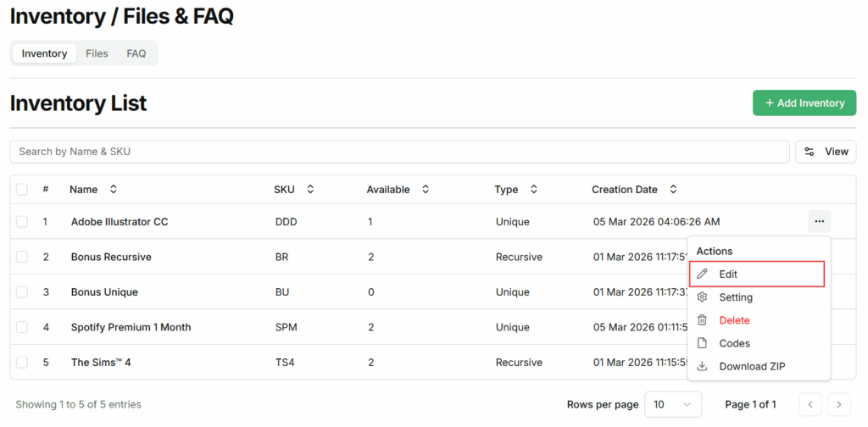Sort by Name column arrows icon

[x=114, y=190]
